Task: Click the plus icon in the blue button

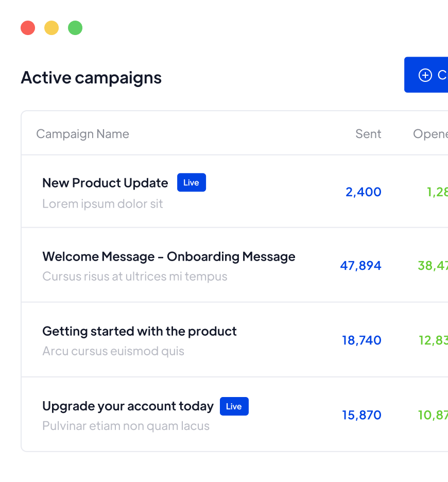Action: (425, 75)
